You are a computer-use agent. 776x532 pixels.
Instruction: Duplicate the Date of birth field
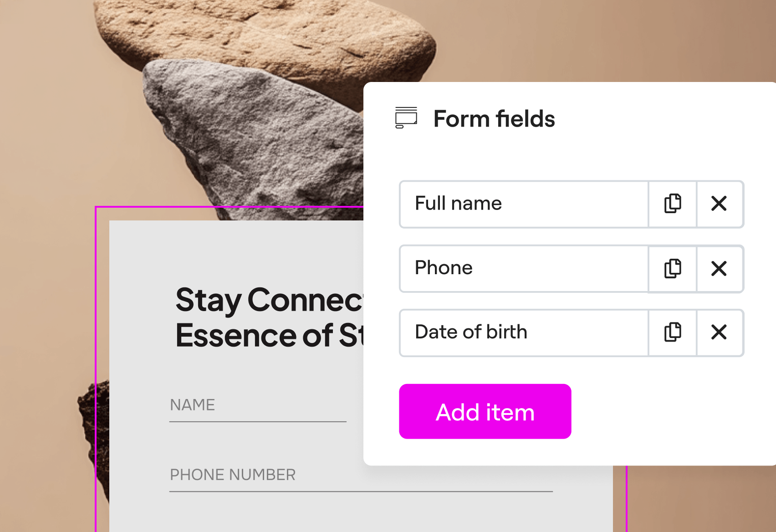tap(673, 332)
